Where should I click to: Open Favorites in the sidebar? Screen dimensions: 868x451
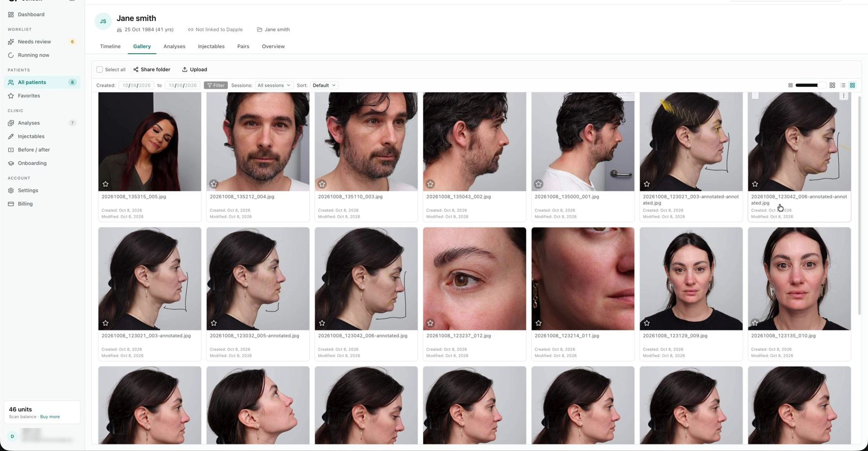[x=29, y=96]
